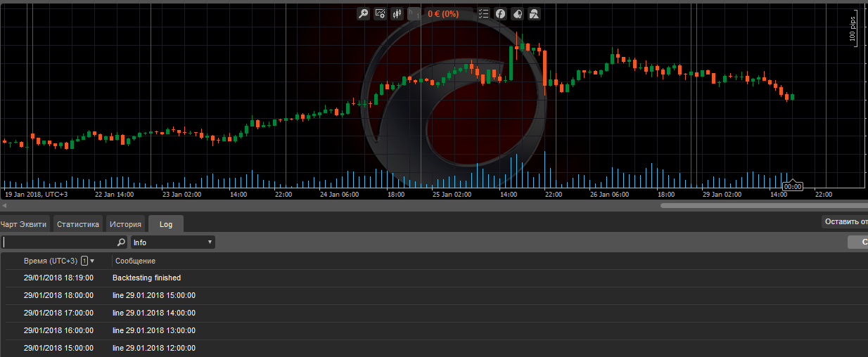Image resolution: width=868 pixels, height=357 pixels.
Task: Select log row 'line 29.01.2018 12:00:00'
Action: (434, 348)
